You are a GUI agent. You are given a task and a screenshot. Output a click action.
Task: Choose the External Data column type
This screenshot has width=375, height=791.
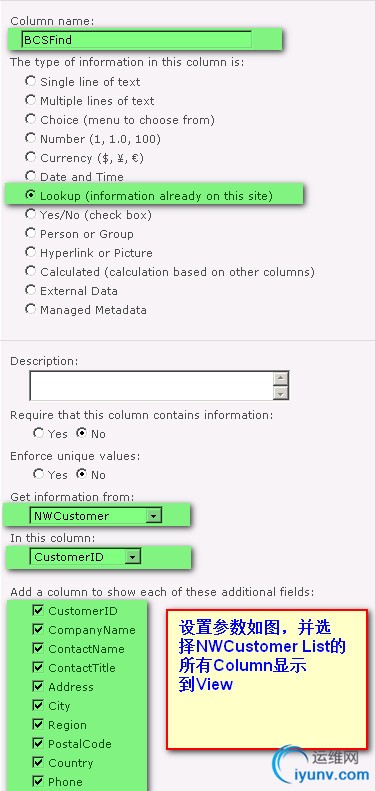coord(31,290)
